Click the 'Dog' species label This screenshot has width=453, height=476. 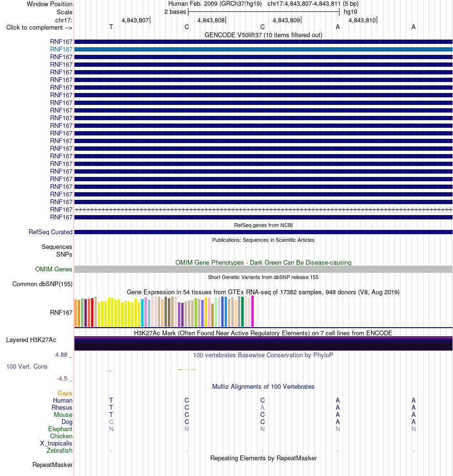67,422
